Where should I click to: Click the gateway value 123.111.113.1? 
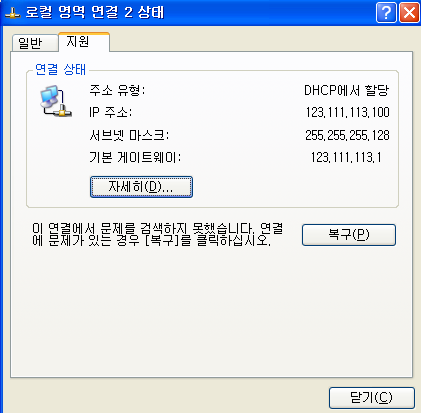(346, 157)
